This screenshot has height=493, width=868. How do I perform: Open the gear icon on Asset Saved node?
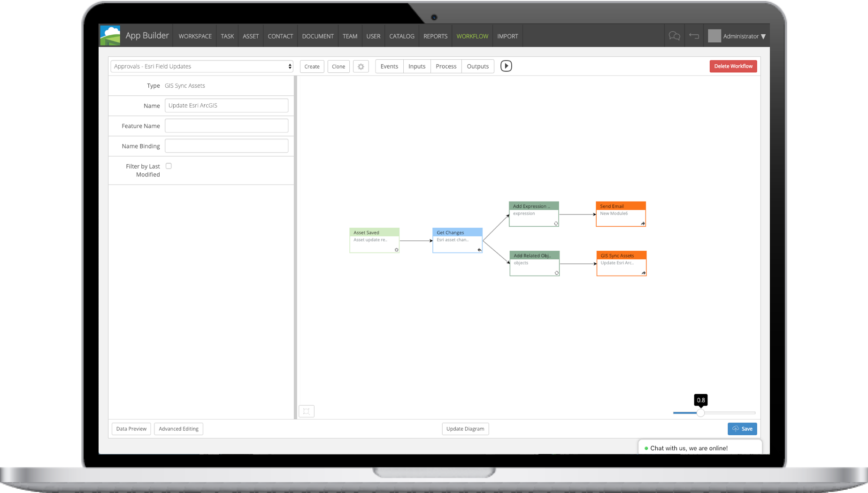(397, 250)
